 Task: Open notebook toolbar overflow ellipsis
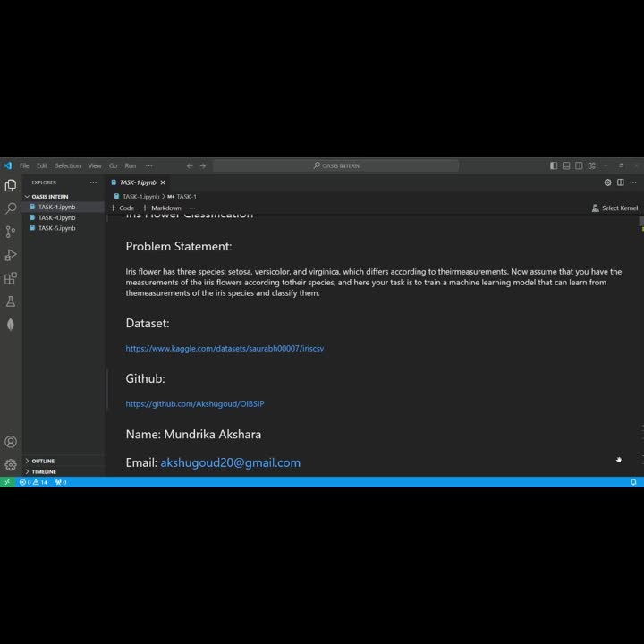pyautogui.click(x=192, y=208)
